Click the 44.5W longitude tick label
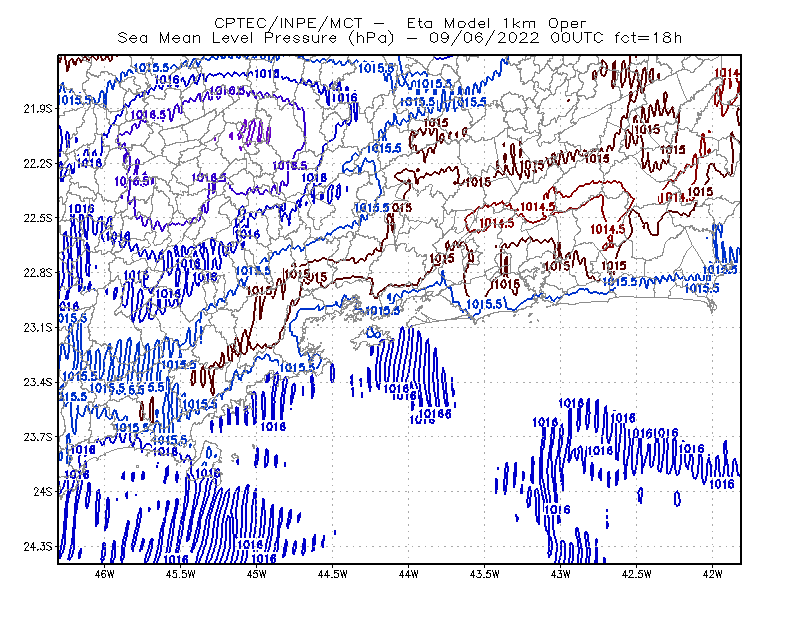Viewport: 800px width, 618px height. 333,574
